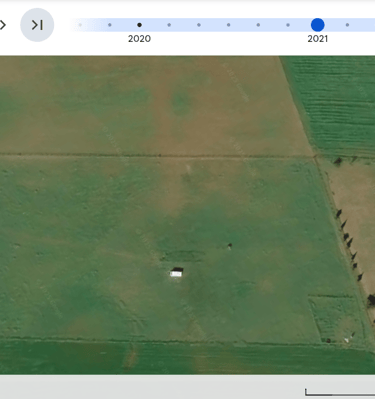
Task: Click the 2020 year label
Action: pyautogui.click(x=139, y=39)
